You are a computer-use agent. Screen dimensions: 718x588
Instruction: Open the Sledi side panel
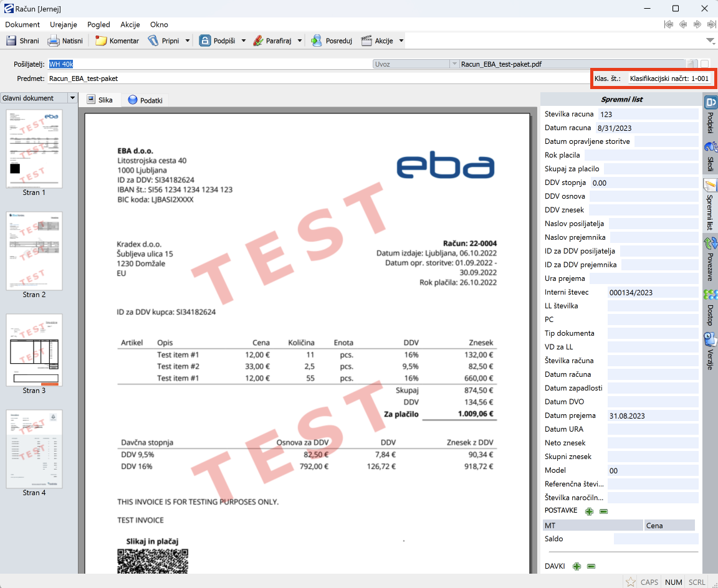710,156
